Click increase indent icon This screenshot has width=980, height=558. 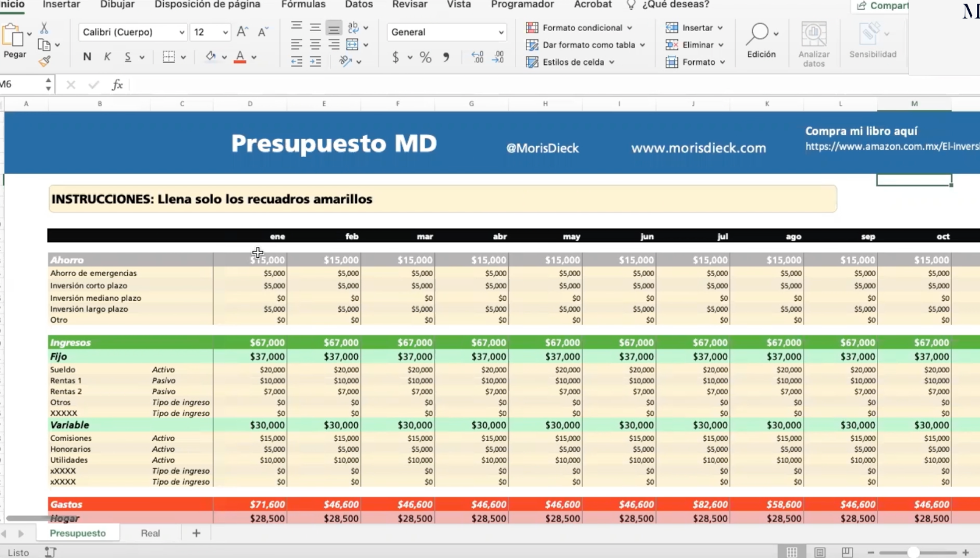[x=315, y=61]
